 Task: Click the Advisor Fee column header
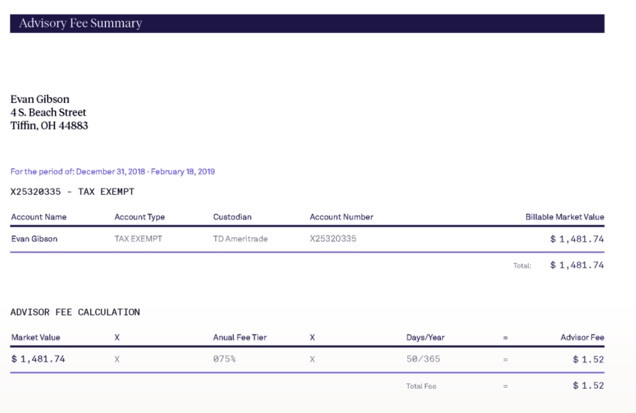click(582, 338)
